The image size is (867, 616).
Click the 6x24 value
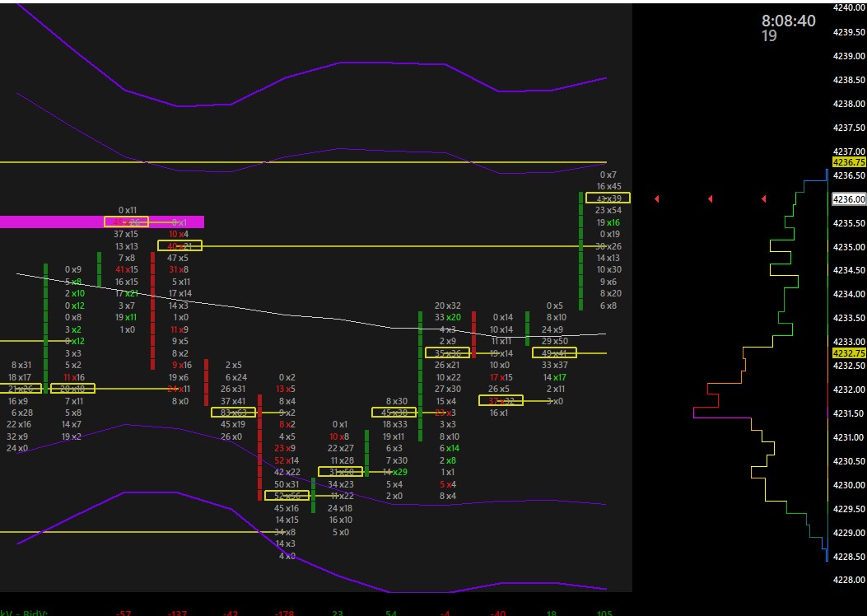(236, 377)
